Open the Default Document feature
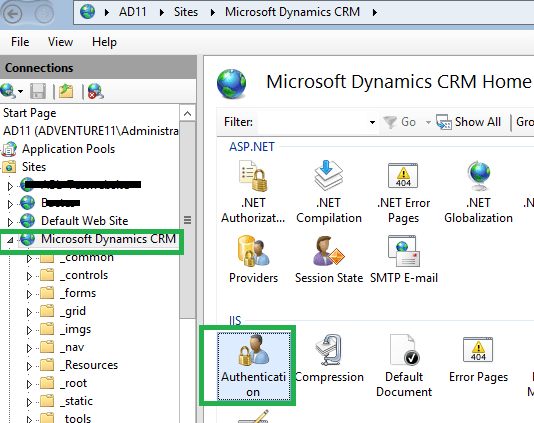Viewport: 534px width, 423px height. pos(404,366)
